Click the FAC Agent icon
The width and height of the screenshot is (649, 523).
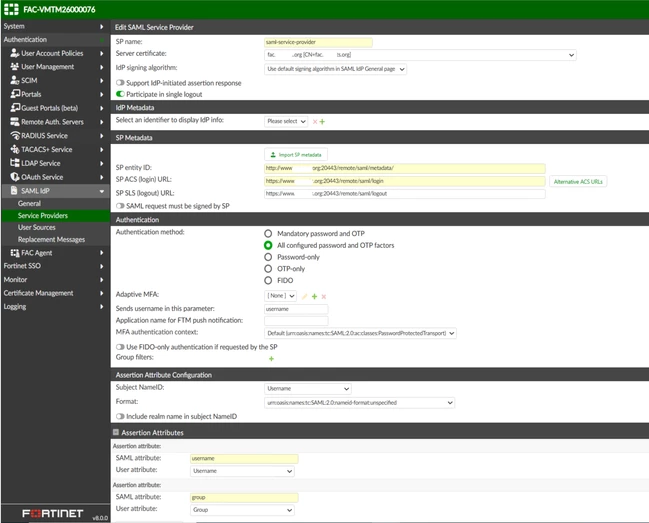click(15, 253)
